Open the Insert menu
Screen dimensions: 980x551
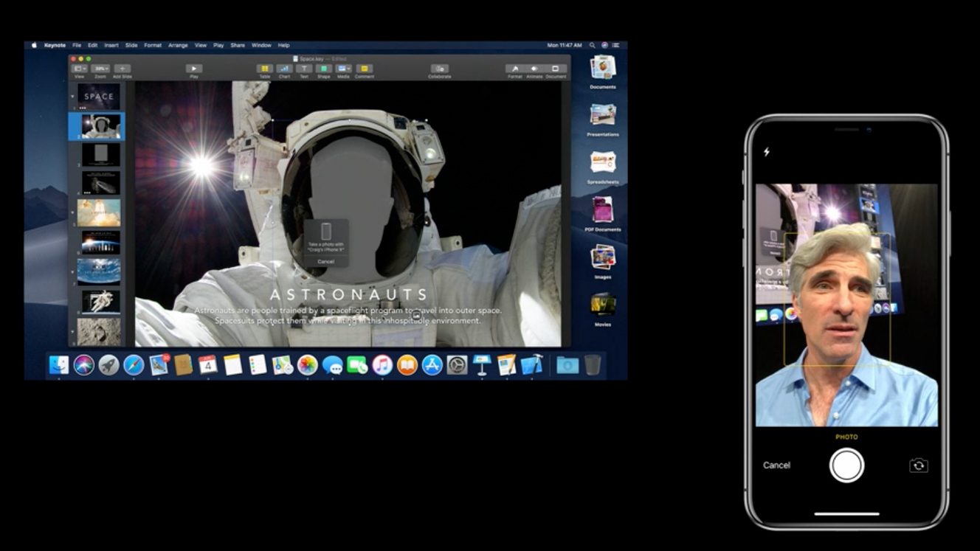tap(111, 45)
